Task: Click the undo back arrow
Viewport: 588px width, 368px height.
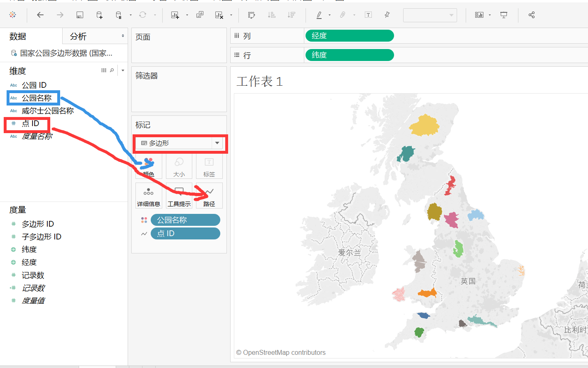Action: pos(40,15)
